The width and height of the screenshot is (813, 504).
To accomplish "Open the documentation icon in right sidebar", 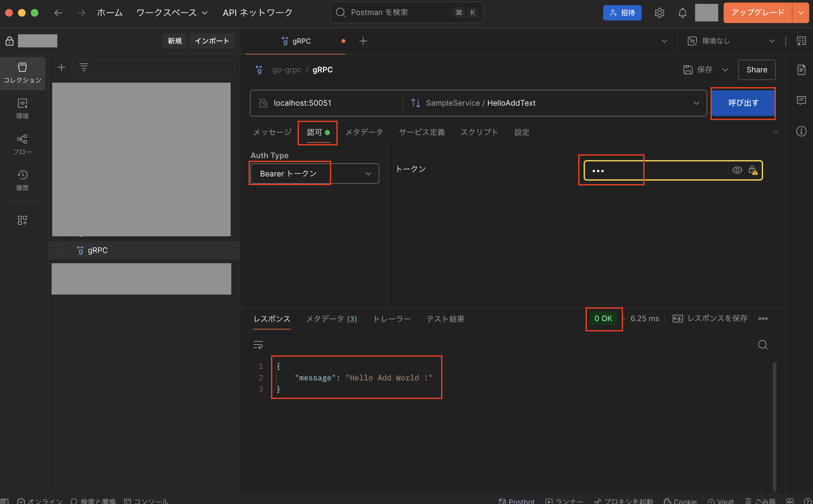I will point(801,70).
